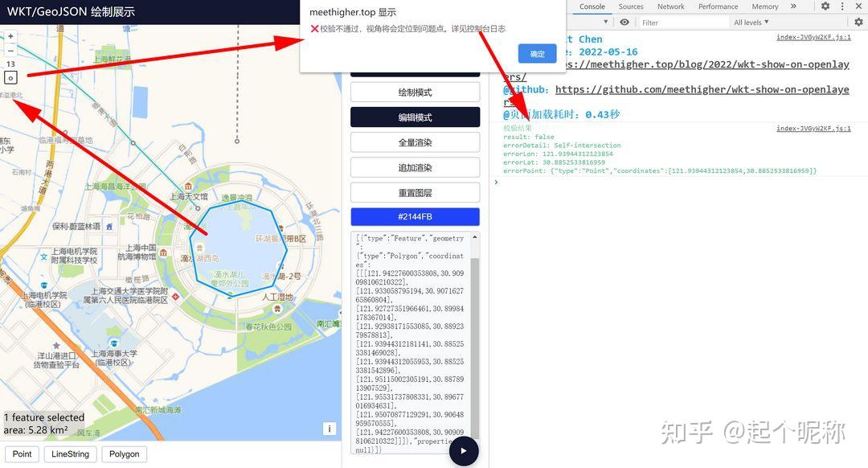Switch to the Sources tab

pos(630,6)
